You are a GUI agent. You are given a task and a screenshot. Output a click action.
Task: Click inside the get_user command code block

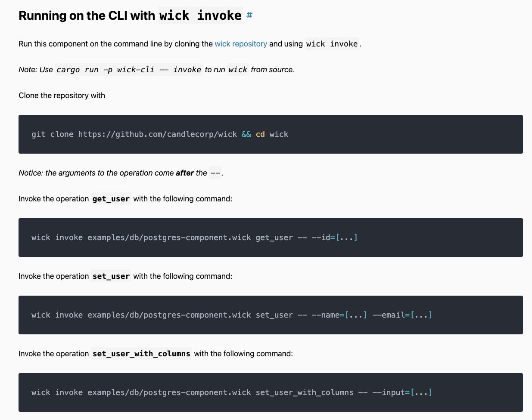pos(431,238)
